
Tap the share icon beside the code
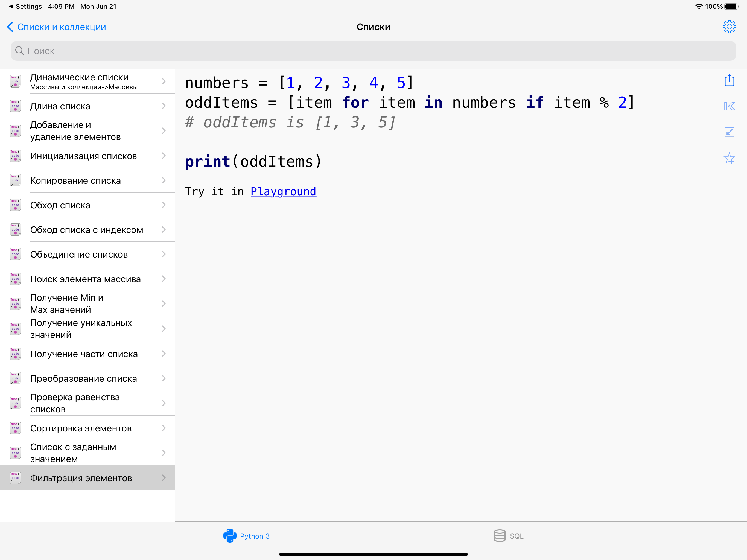729,80
